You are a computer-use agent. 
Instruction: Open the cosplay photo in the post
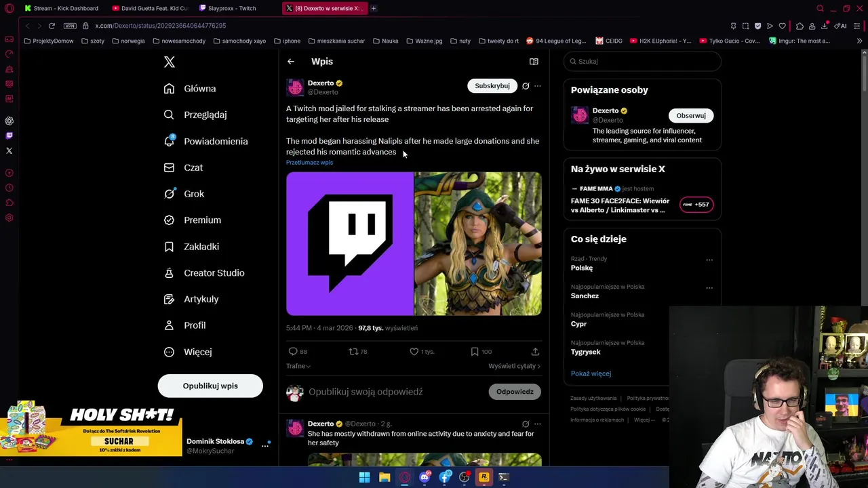coord(478,244)
